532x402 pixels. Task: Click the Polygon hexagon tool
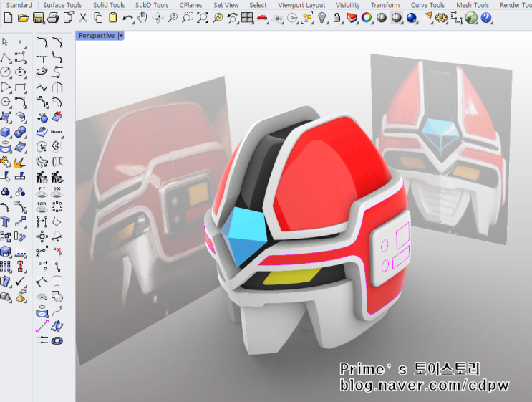coord(6,102)
